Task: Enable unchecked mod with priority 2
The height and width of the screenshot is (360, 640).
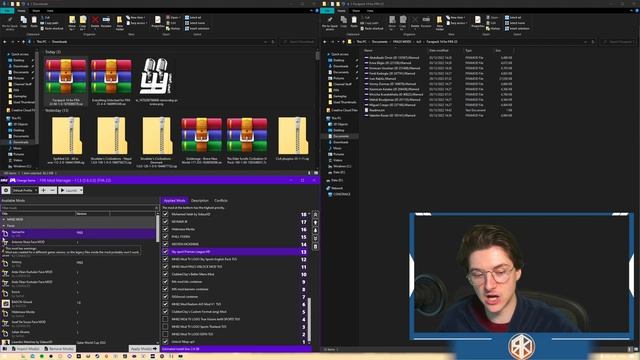Action: coord(165,334)
